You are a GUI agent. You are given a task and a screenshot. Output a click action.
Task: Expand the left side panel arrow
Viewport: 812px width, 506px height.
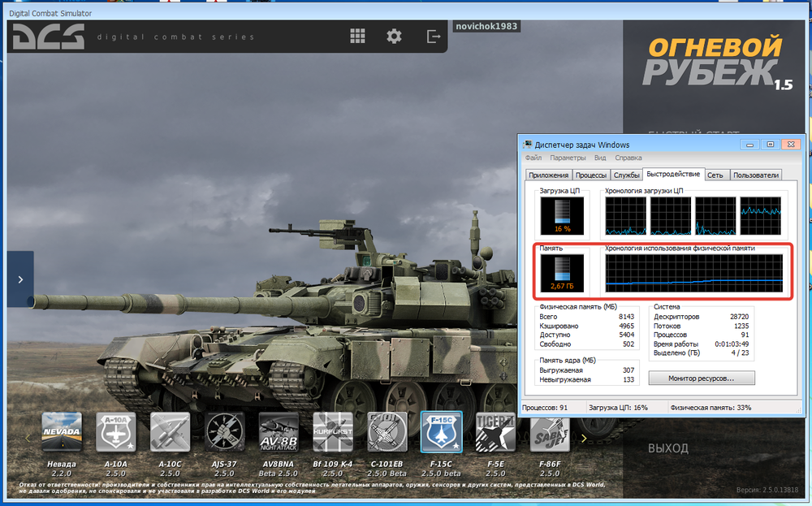pyautogui.click(x=20, y=279)
